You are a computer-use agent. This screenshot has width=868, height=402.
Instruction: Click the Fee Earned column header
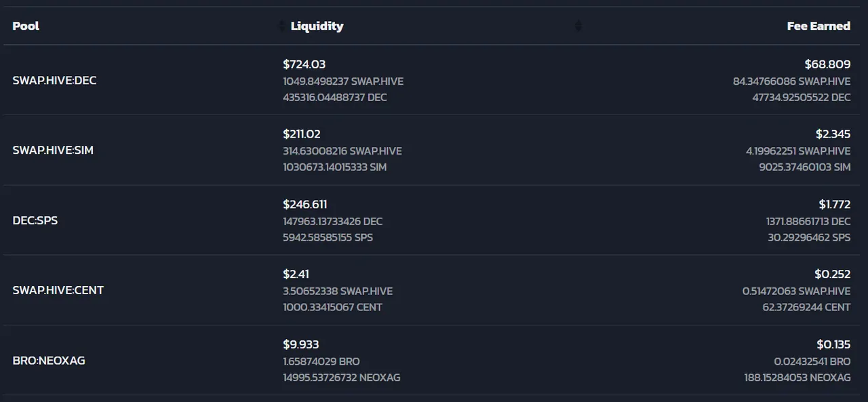pos(818,26)
